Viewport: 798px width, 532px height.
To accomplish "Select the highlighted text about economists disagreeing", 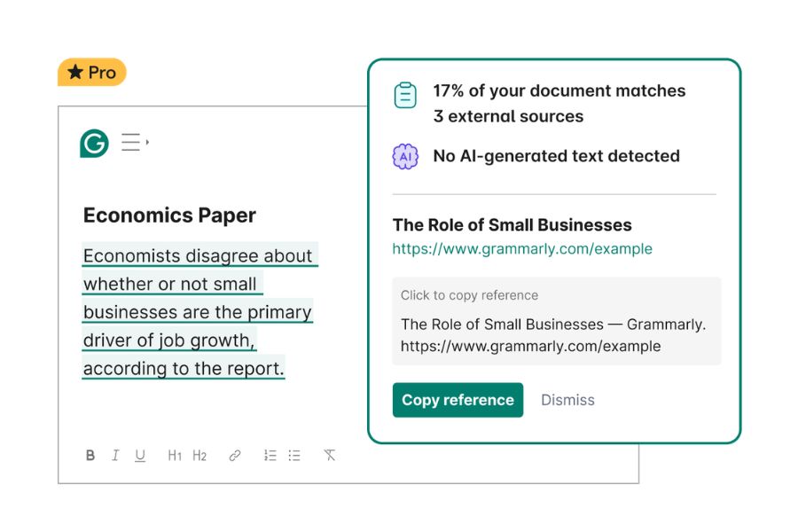I will click(x=198, y=312).
